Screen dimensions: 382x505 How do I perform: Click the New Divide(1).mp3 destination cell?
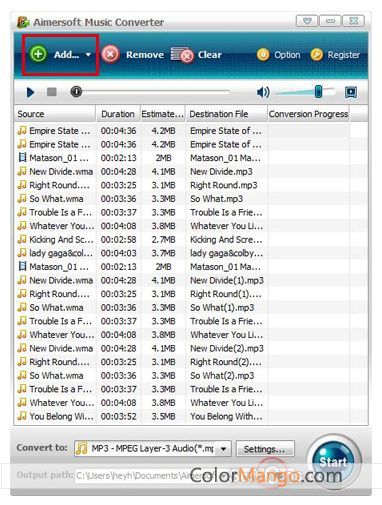[227, 280]
